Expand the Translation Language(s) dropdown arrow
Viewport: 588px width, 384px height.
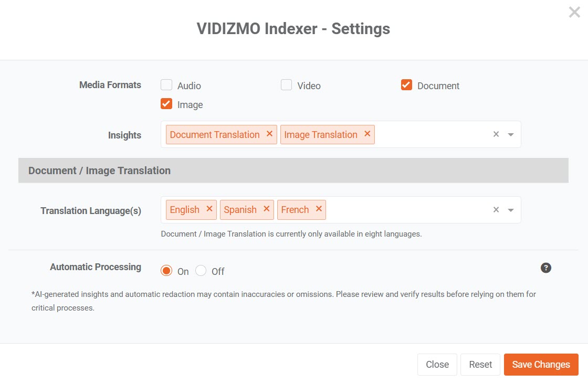[511, 210]
